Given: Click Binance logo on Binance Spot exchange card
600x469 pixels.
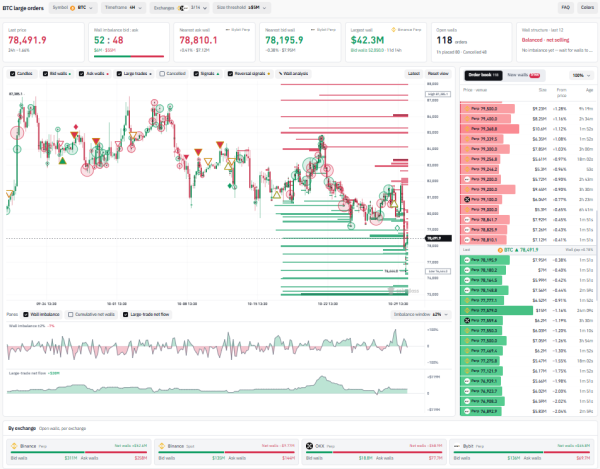Looking at the screenshot, I should [162, 446].
